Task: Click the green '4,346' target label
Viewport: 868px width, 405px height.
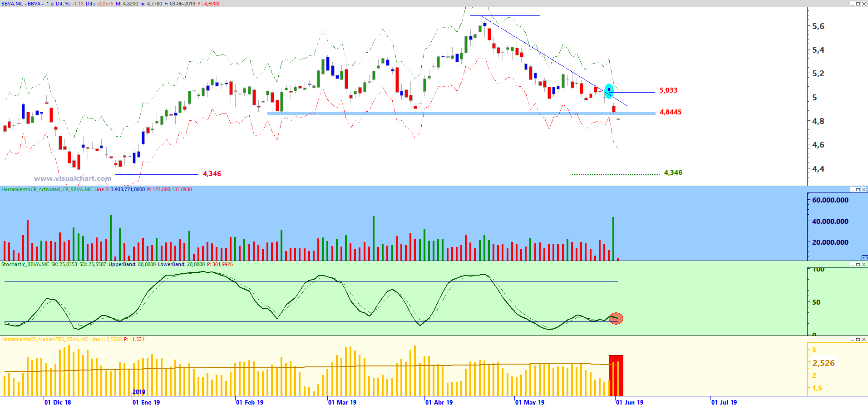Action: [673, 173]
